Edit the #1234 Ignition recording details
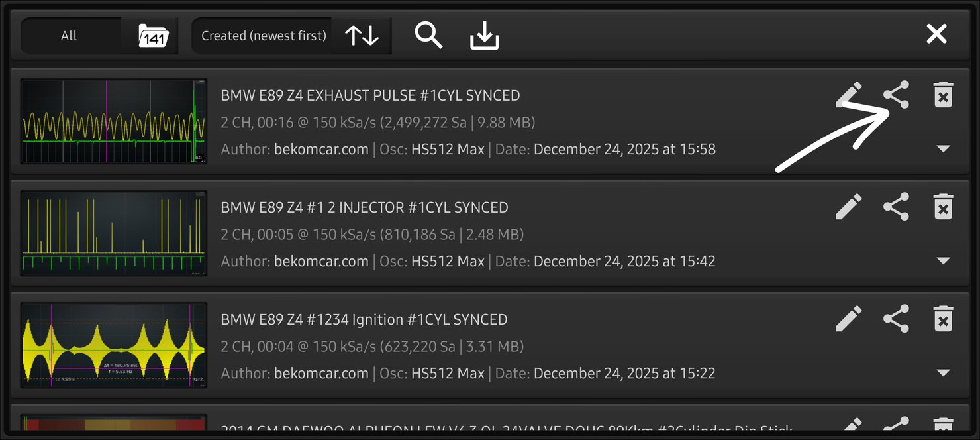This screenshot has width=980, height=440. [x=848, y=319]
